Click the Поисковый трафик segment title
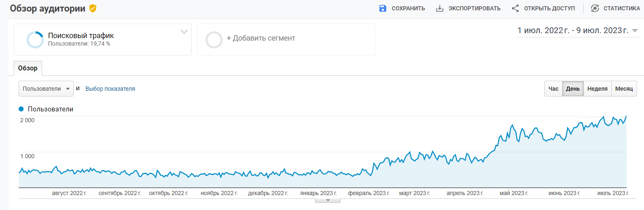 point(81,36)
